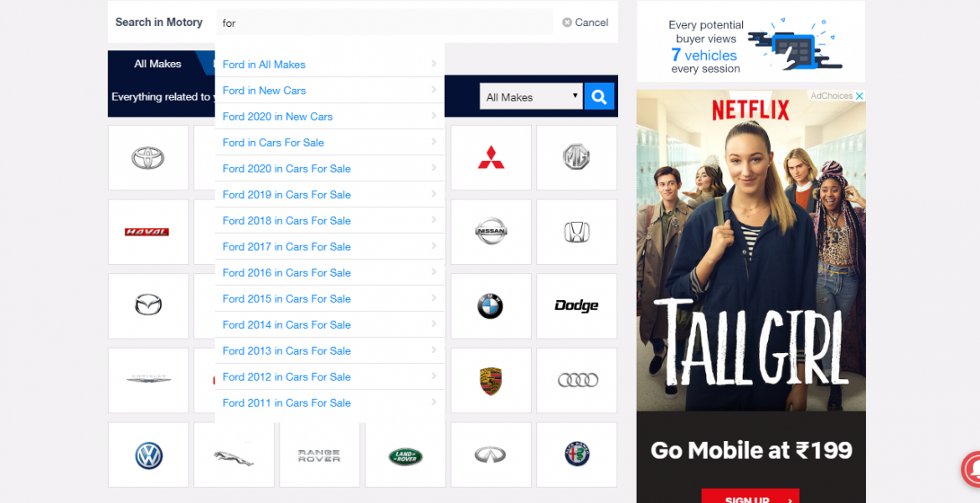Viewport: 980px width, 503px height.
Task: Click the blue magnifier search button
Action: tap(599, 97)
